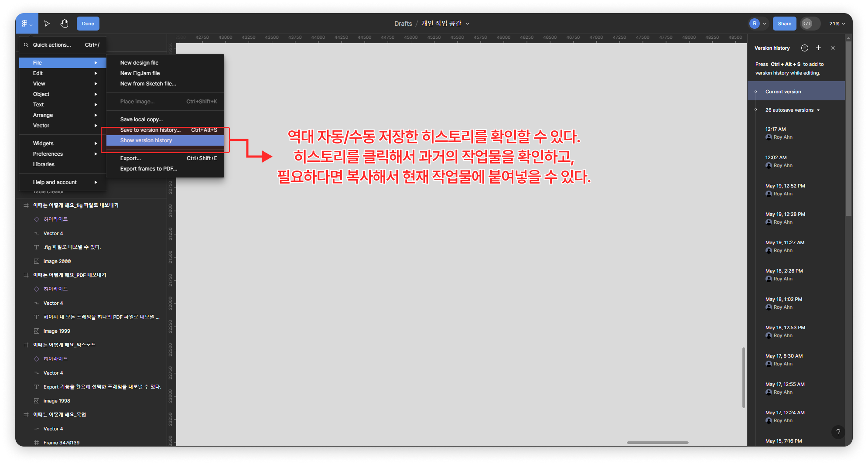Screen dimensions: 868x464
Task: Click the Done button in toolbar
Action: (x=88, y=24)
